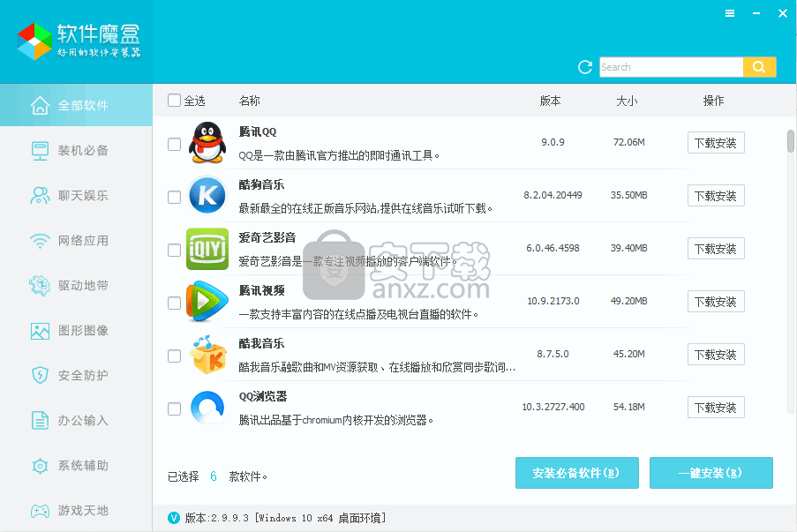Click the 爱奇艺影音 software name
Image resolution: width=797 pixels, height=532 pixels.
pyautogui.click(x=267, y=237)
